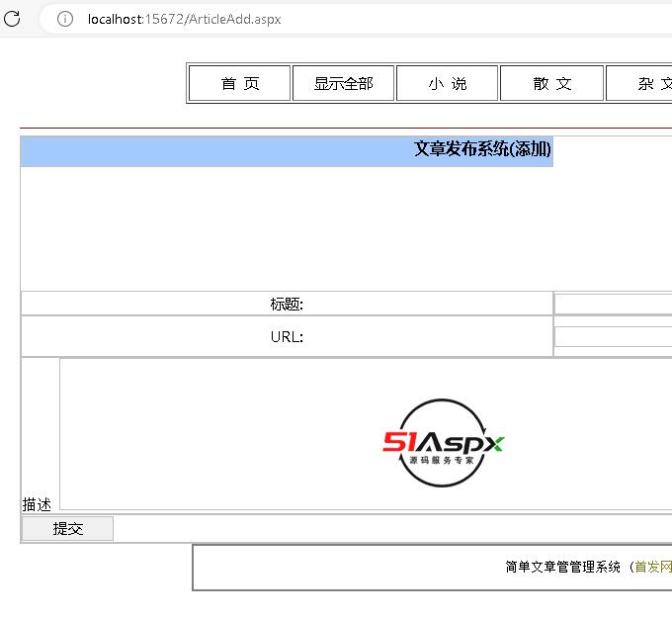Image resolution: width=672 pixels, height=619 pixels.
Task: Click the 描述 editor area
Action: tap(366, 434)
